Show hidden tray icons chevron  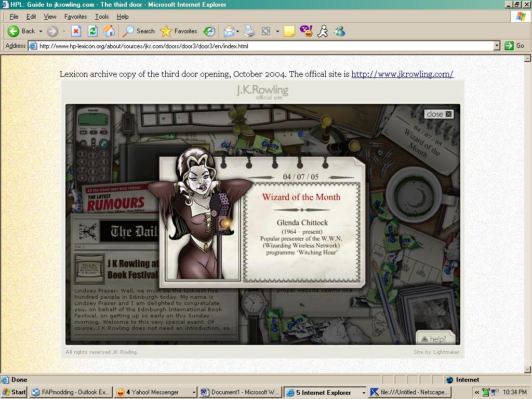click(x=477, y=392)
